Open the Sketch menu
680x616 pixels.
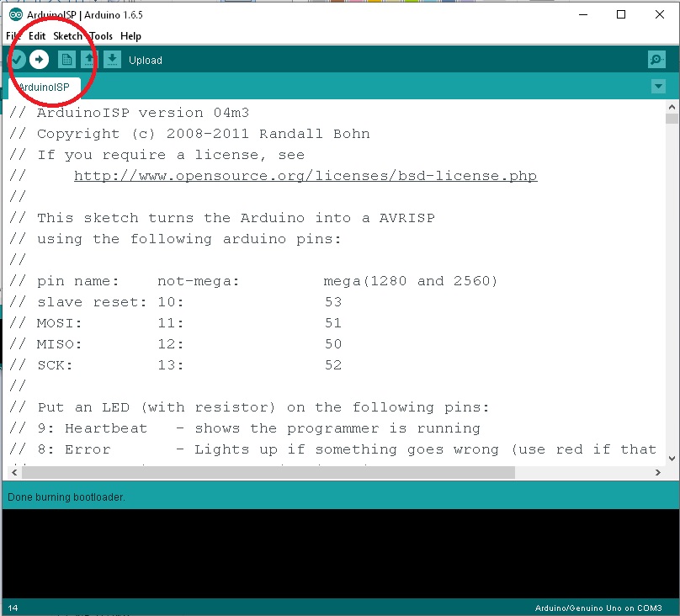[67, 36]
